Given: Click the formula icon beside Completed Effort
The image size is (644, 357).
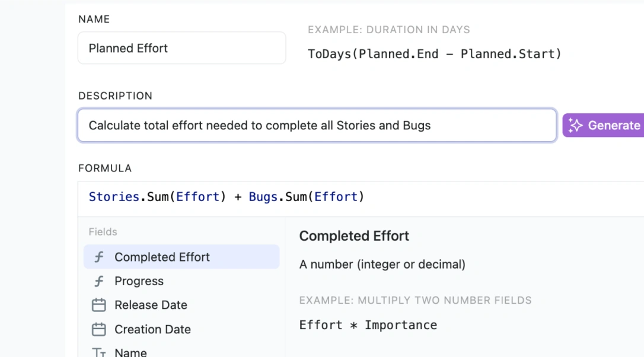Looking at the screenshot, I should click(x=99, y=257).
